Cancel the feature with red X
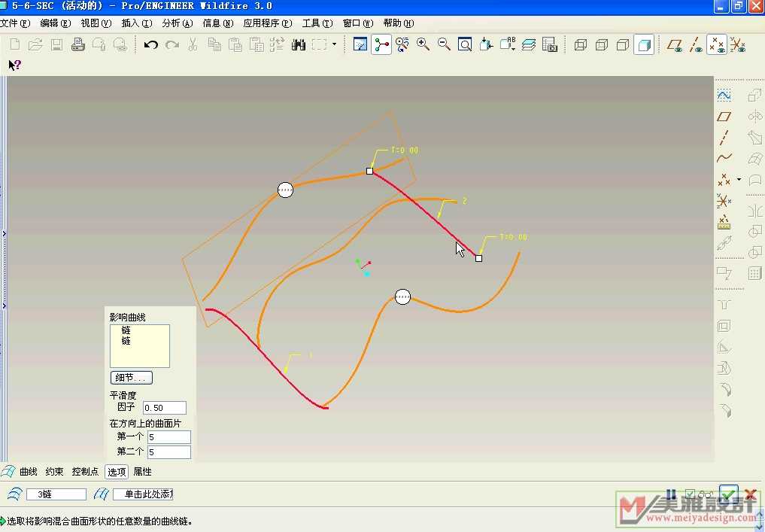Screen dimensions: 765x532 (751, 494)
